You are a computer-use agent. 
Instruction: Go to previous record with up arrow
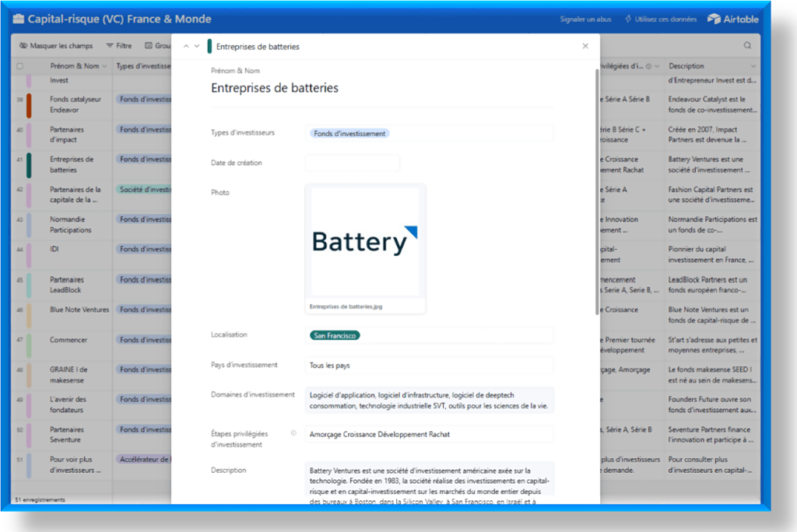point(186,46)
